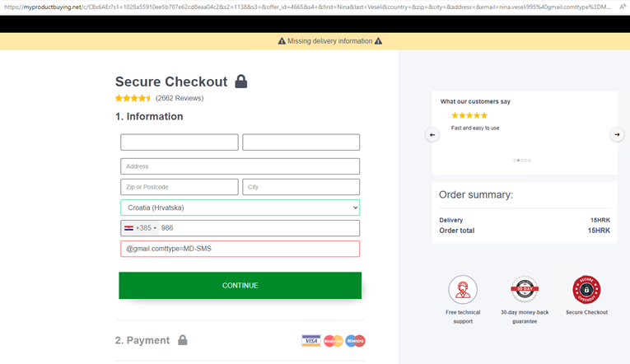Click the phone number field showing 986

[x=257, y=228]
